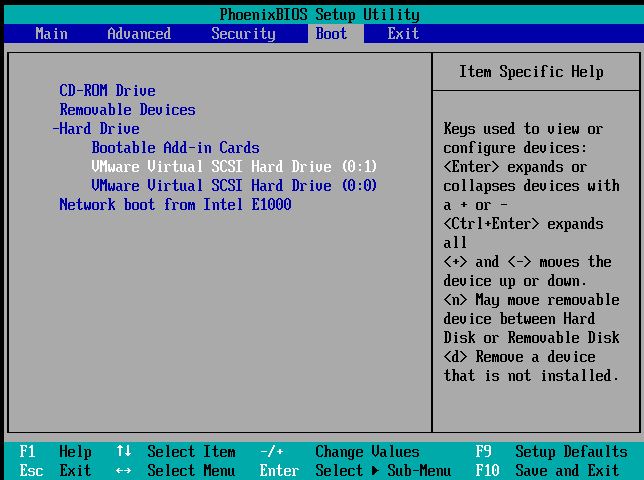
Task: Click the Item Specific Help heading
Action: tap(531, 71)
